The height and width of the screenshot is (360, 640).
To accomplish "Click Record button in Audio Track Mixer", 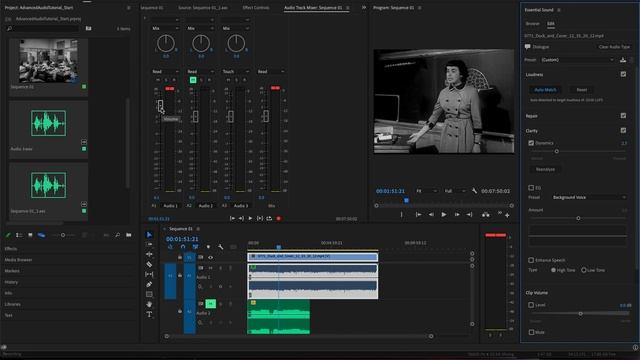I will point(279,218).
